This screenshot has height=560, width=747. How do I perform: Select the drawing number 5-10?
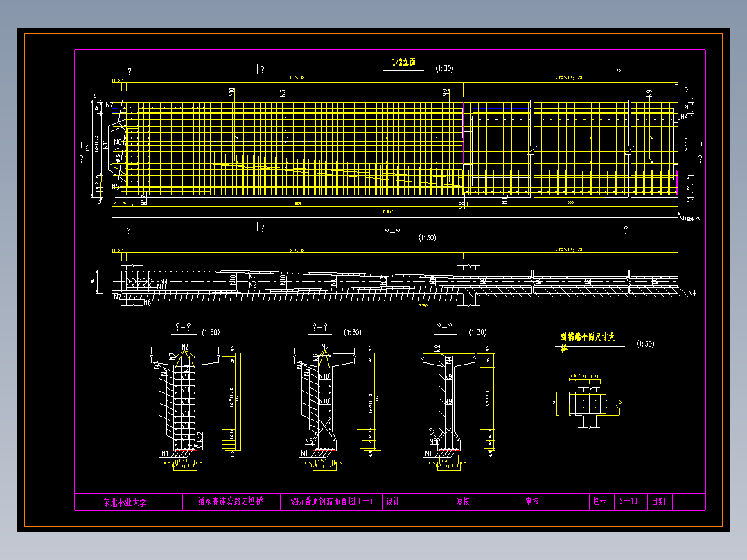(x=629, y=501)
